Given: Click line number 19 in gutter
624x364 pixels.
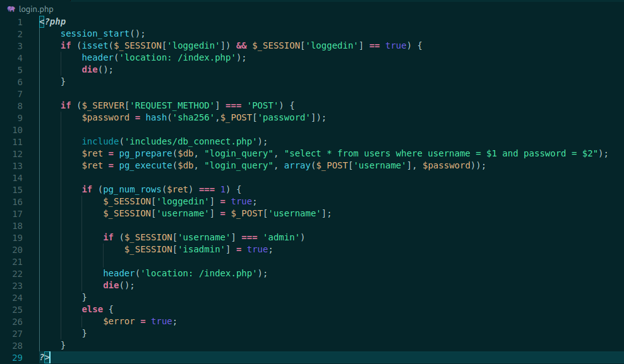Looking at the screenshot, I should (17, 238).
